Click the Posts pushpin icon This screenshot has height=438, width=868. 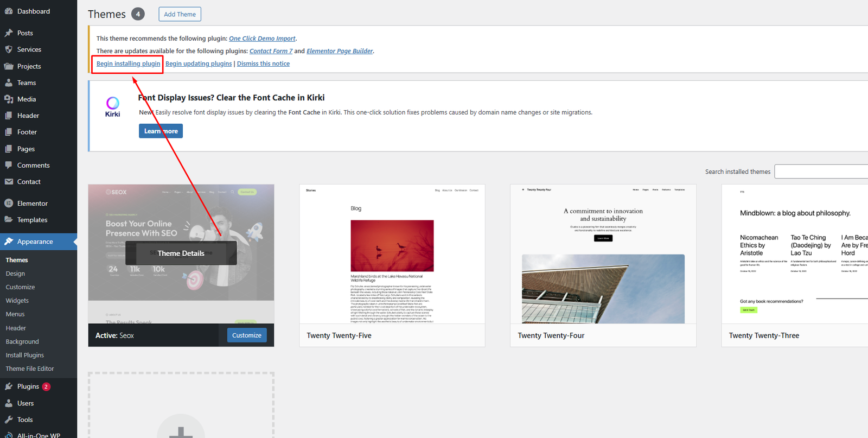tap(9, 33)
